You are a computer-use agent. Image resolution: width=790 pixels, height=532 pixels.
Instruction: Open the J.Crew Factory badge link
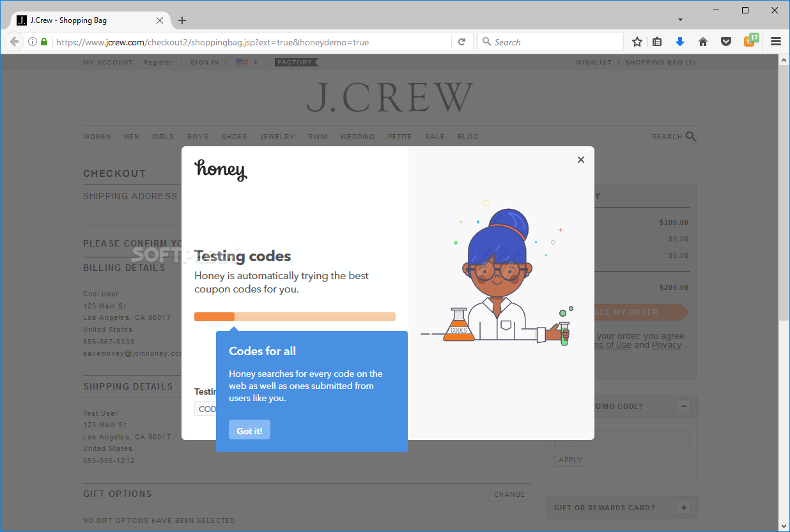296,63
